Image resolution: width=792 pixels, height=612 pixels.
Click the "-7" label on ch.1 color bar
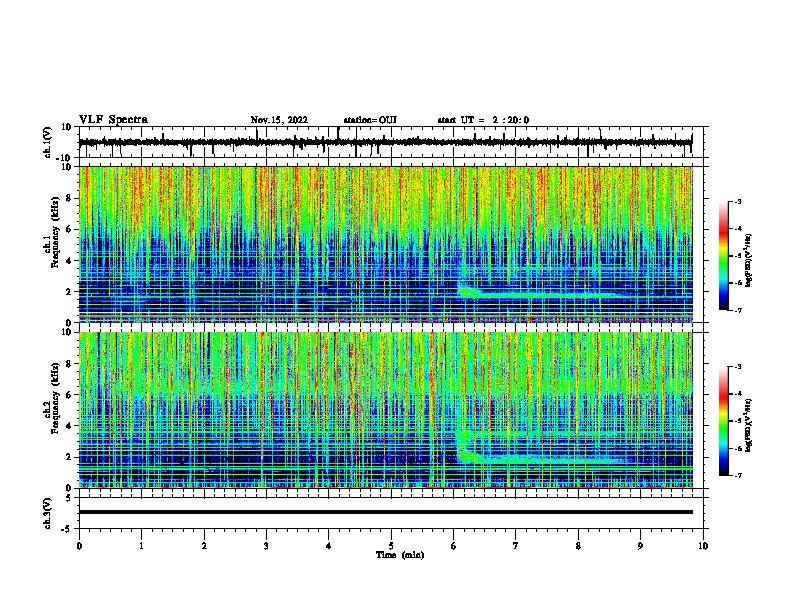pos(738,310)
